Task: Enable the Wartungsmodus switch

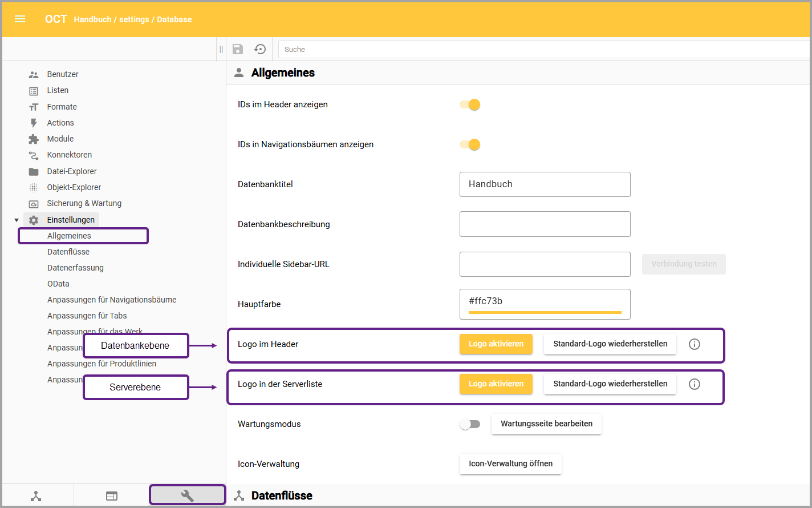Action: [x=470, y=424]
